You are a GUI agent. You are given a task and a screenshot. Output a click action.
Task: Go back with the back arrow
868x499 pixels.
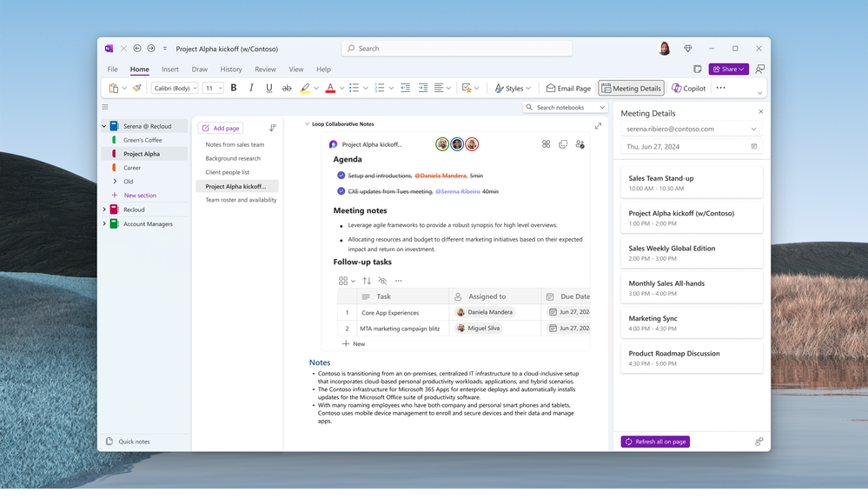137,49
